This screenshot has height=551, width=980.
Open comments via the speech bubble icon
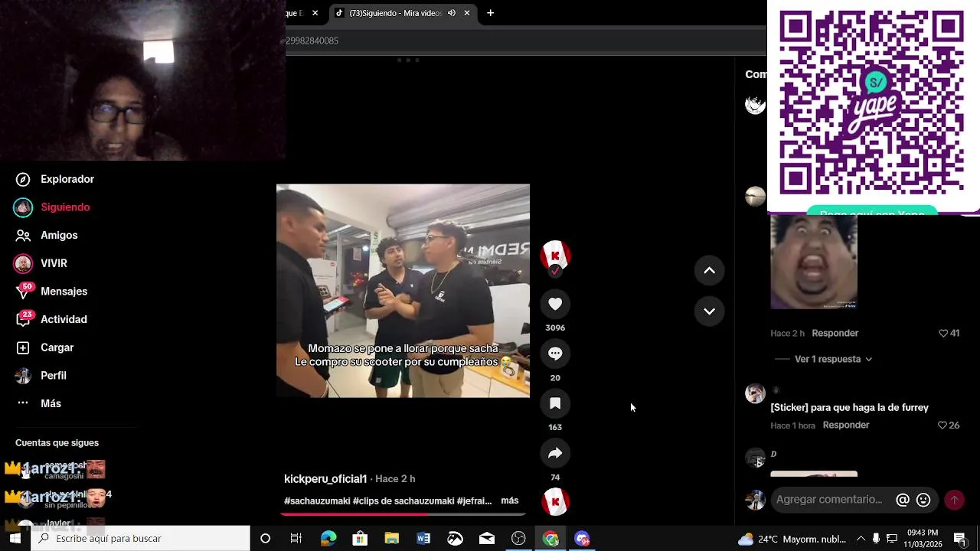tap(555, 354)
